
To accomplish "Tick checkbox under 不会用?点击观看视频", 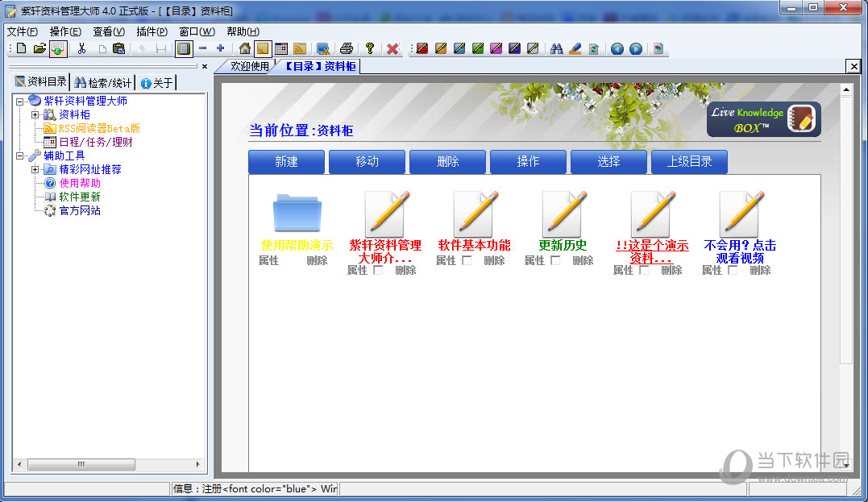I will tap(733, 270).
